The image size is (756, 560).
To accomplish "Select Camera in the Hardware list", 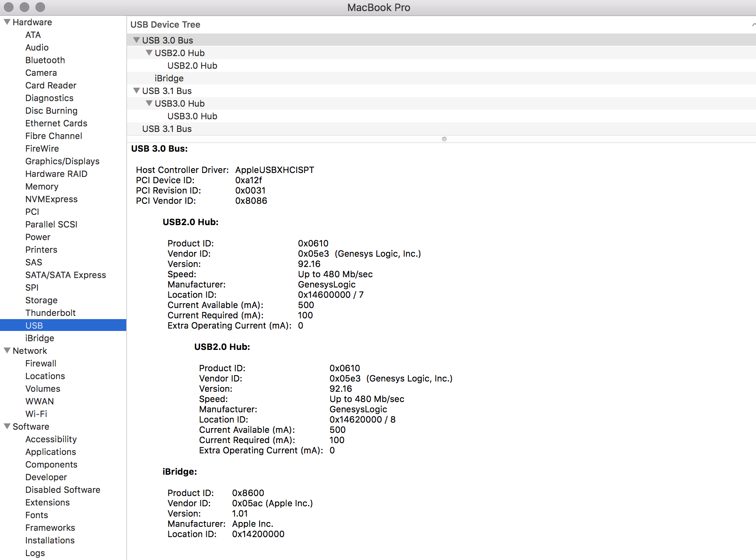I will tap(41, 73).
